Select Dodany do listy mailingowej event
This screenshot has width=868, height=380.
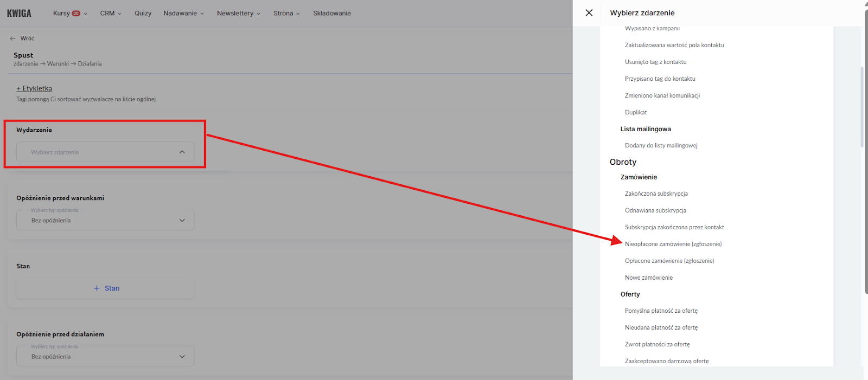coord(661,145)
